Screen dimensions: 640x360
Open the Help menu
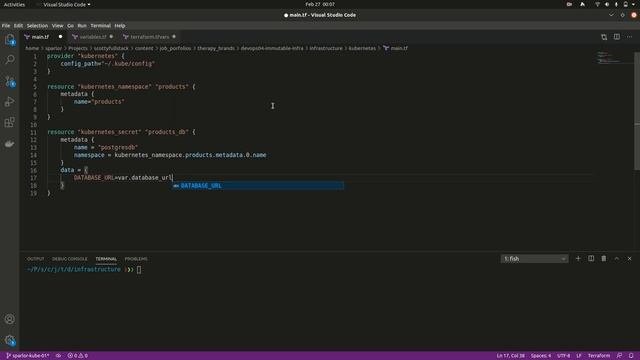[x=120, y=26]
